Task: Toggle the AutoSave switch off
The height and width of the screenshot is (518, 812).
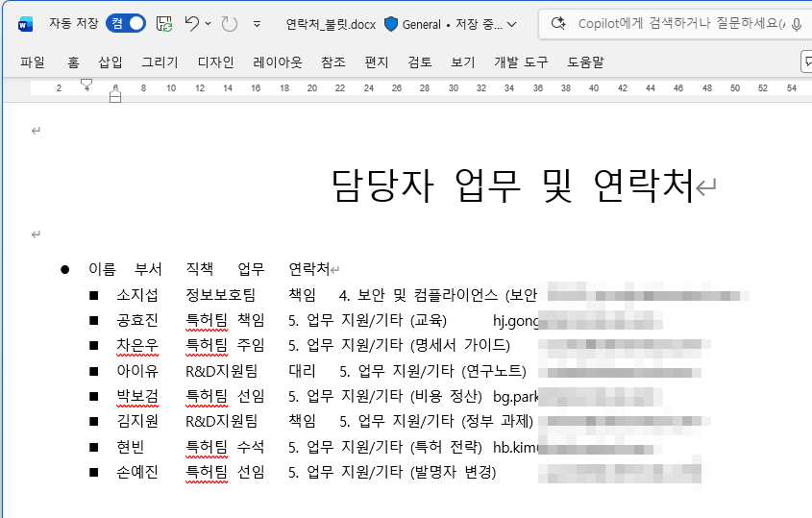Action: tap(126, 23)
